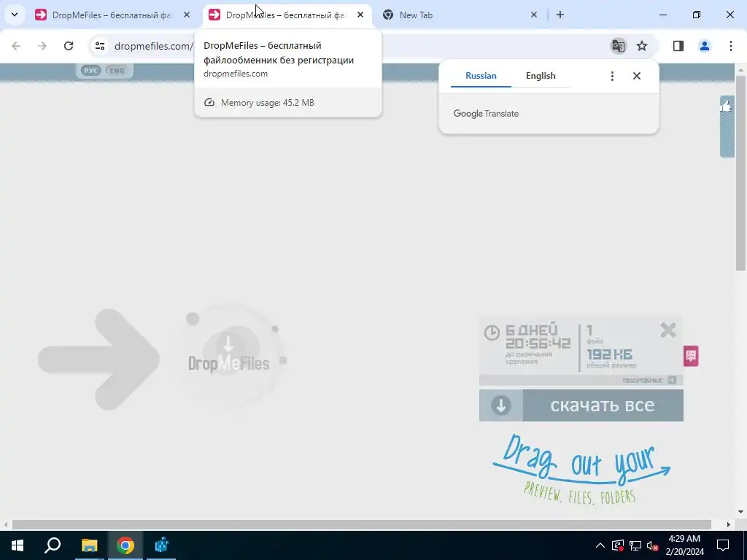Viewport: 747px width, 560px height.
Task: Open translate popup options menu
Action: (612, 76)
